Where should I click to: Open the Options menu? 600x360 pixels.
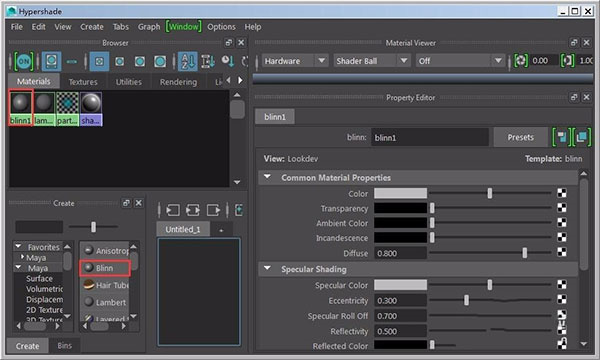point(221,27)
